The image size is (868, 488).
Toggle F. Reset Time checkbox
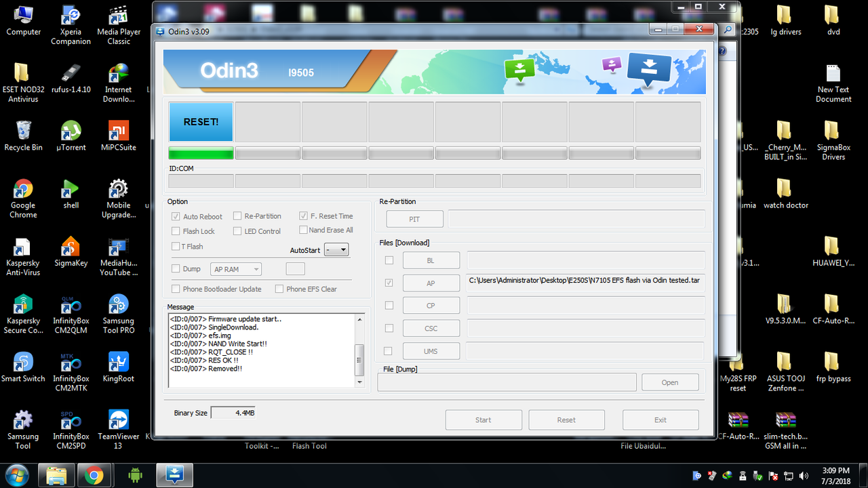point(303,216)
